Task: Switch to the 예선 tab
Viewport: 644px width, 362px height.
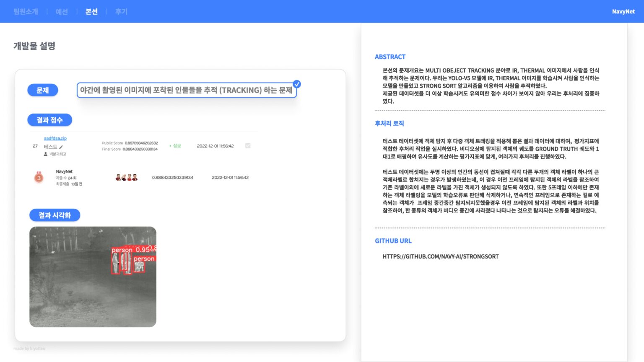Action: (62, 11)
